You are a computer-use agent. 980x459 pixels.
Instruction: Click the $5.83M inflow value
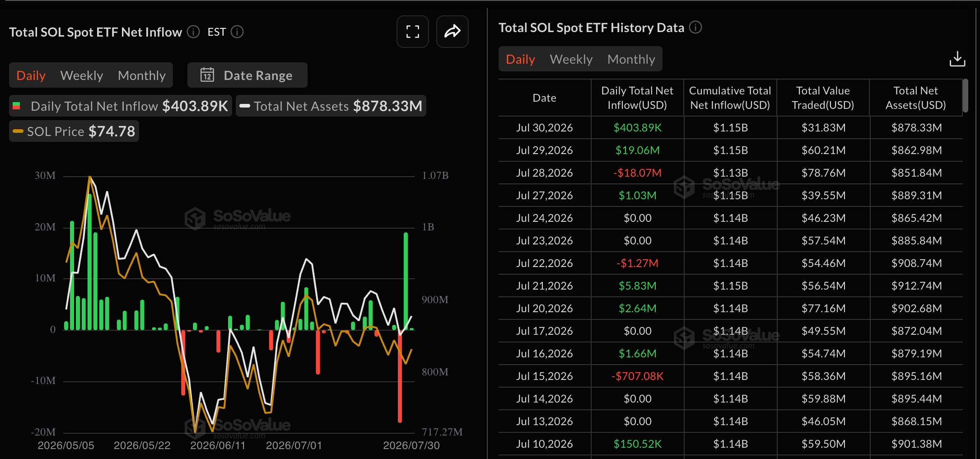637,286
